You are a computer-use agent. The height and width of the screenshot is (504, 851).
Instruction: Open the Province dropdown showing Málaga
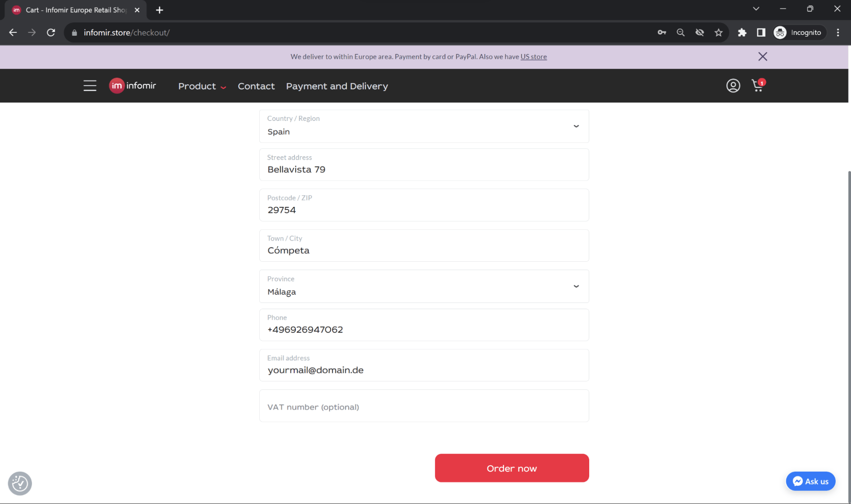coord(576,286)
